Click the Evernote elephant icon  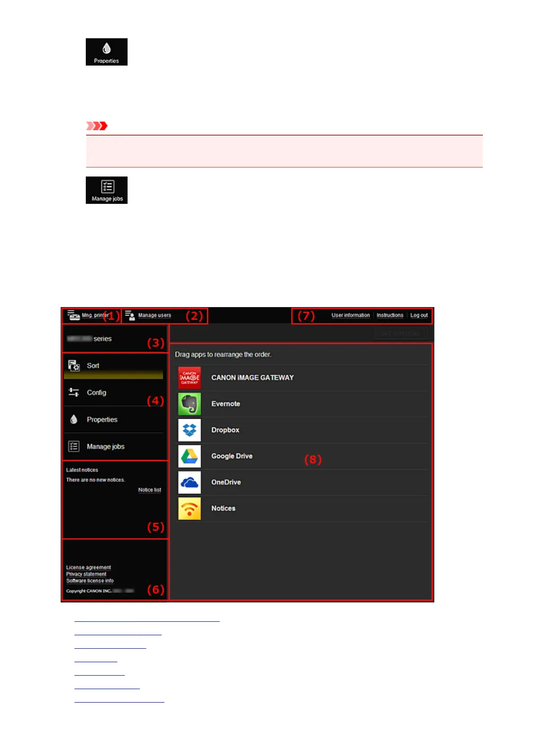pyautogui.click(x=190, y=404)
